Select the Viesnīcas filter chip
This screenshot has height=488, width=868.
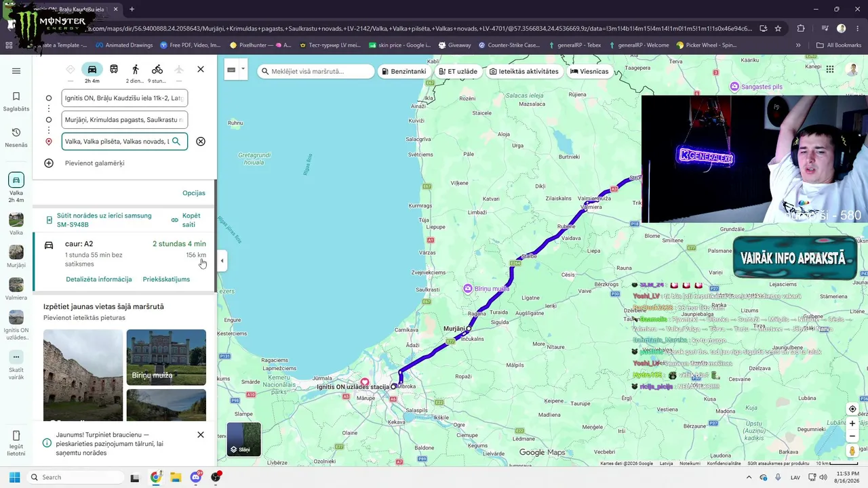tap(589, 71)
